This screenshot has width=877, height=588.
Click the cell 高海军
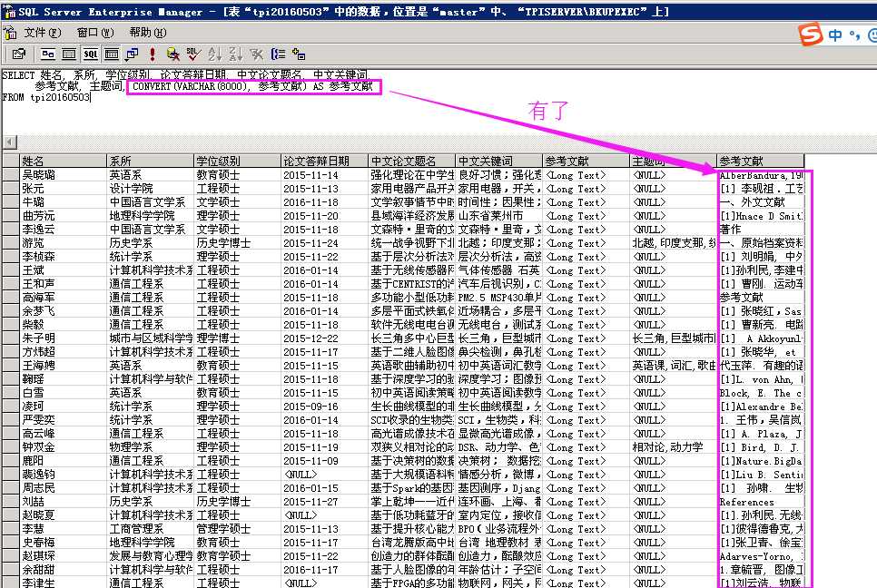pyautogui.click(x=63, y=298)
